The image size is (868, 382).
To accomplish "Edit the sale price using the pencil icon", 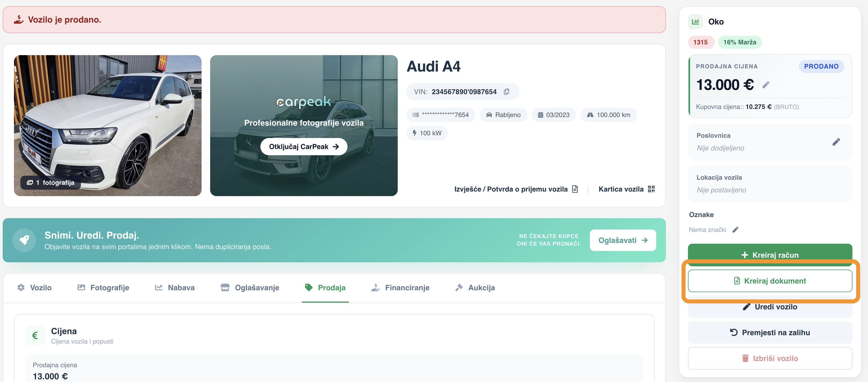I will [766, 85].
